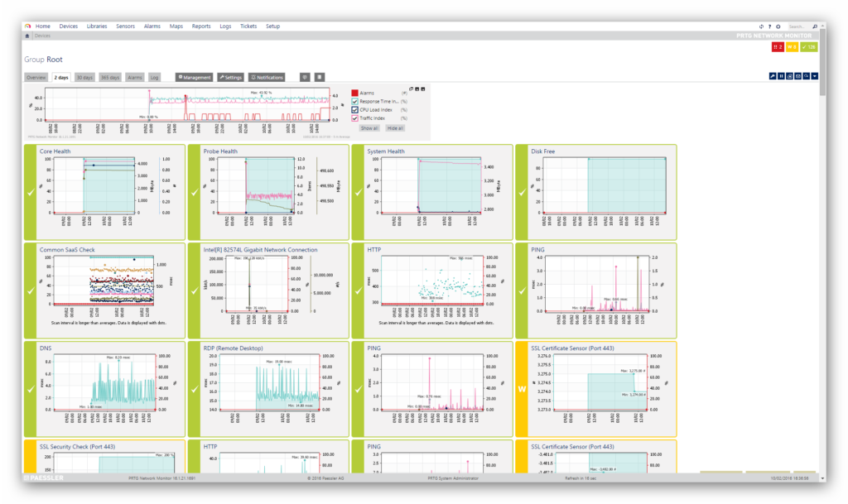Click the pause monitoring icon

[781, 77]
